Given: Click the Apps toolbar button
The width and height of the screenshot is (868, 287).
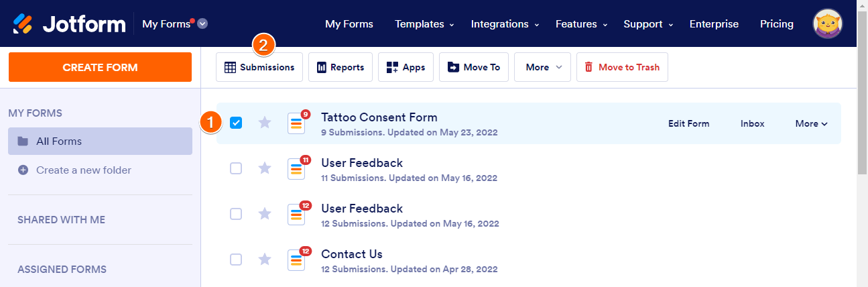Looking at the screenshot, I should click(x=406, y=67).
